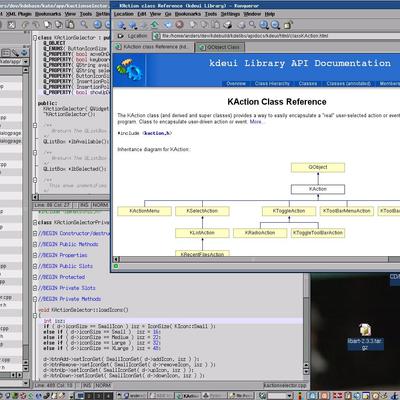Image resolution: width=400 pixels, height=400 pixels.
Task: Click the KDE gear logo in documentation header
Action: pos(130,70)
